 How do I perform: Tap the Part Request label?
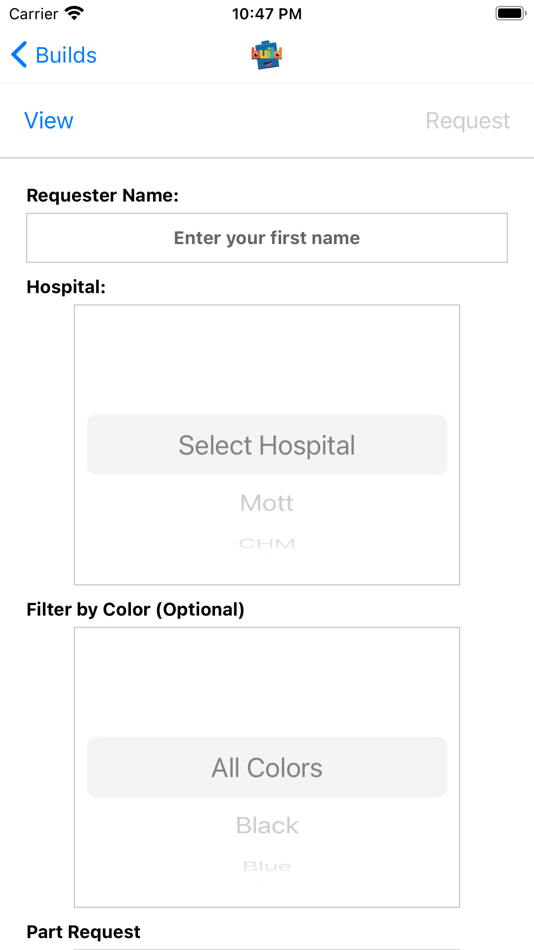pyautogui.click(x=84, y=931)
